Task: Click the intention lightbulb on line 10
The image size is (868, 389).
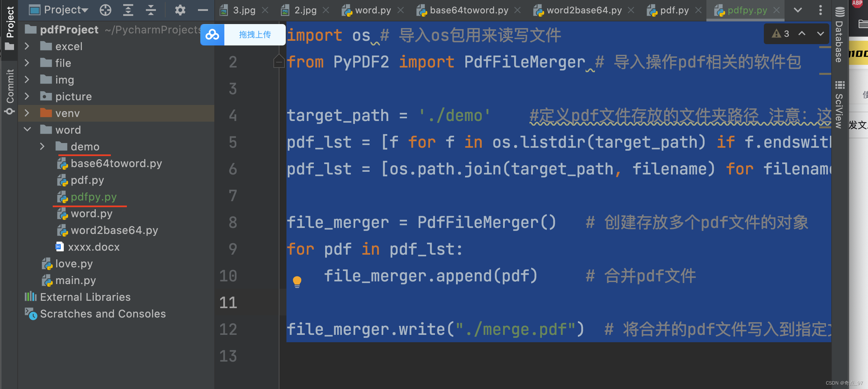Action: coord(297,281)
